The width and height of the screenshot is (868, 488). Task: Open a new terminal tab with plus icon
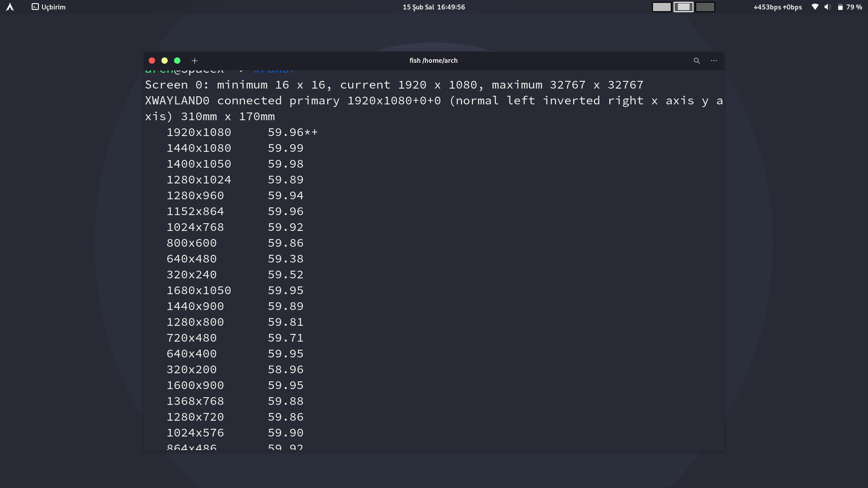tap(194, 61)
